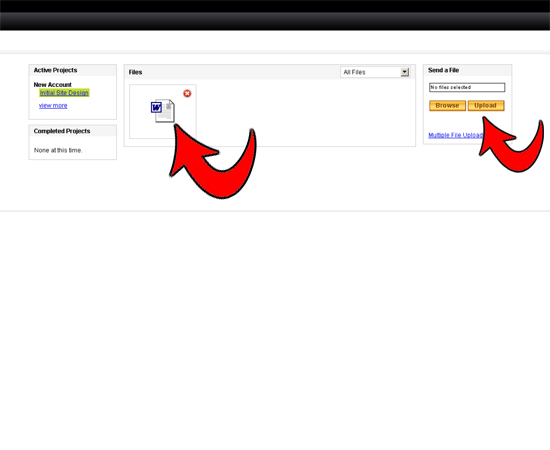Click the Active Projects panel header
This screenshot has height=450, width=550.
point(73,70)
